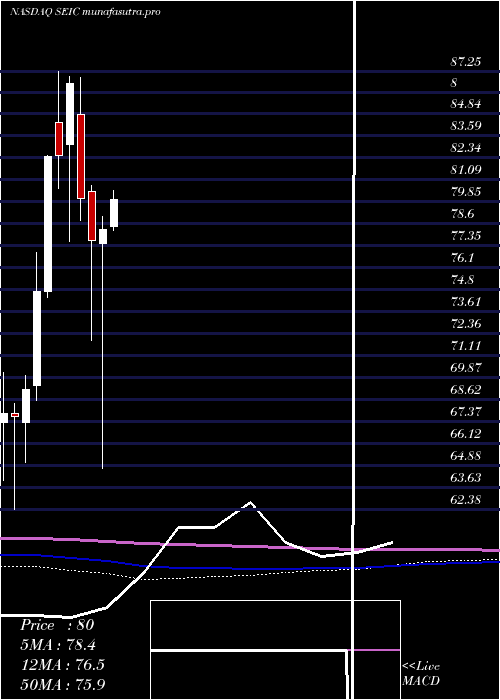Select the '5MA : 78.4' legend line
The width and height of the screenshot is (500, 700).
point(58,645)
